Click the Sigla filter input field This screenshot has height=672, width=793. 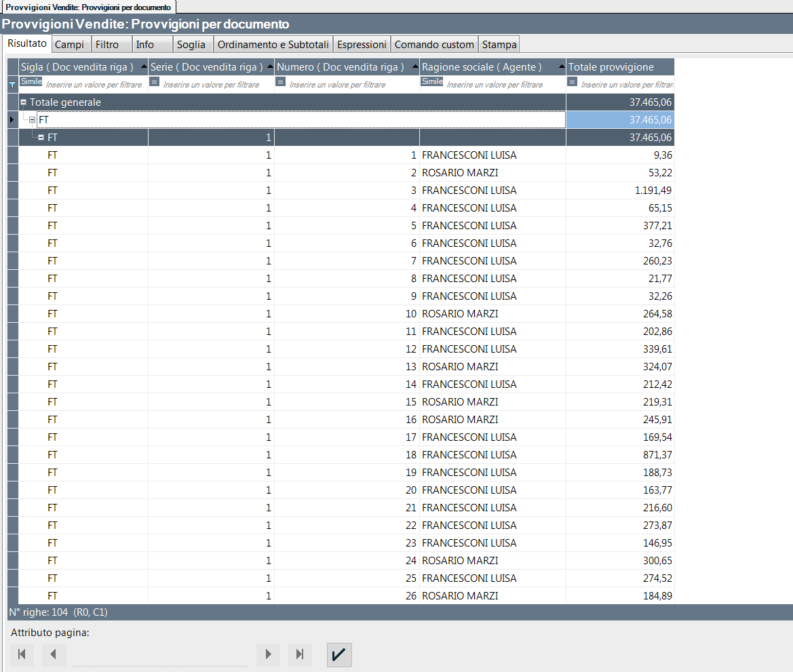click(x=94, y=85)
